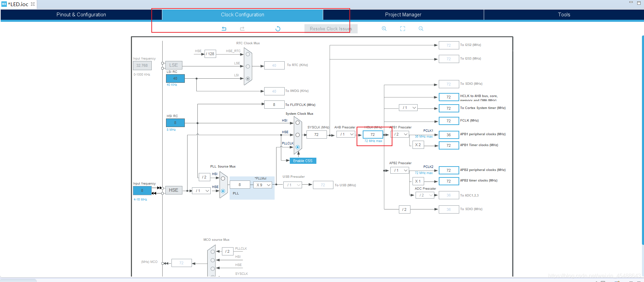Close the LED.ioc editor tab

click(33, 4)
